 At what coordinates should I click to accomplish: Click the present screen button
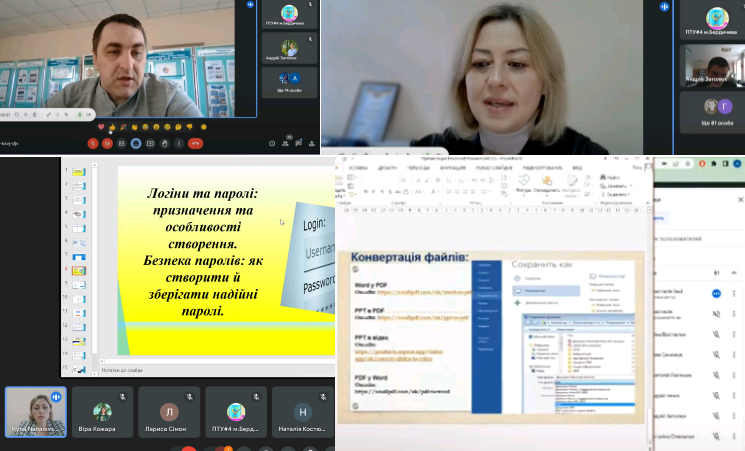150,143
